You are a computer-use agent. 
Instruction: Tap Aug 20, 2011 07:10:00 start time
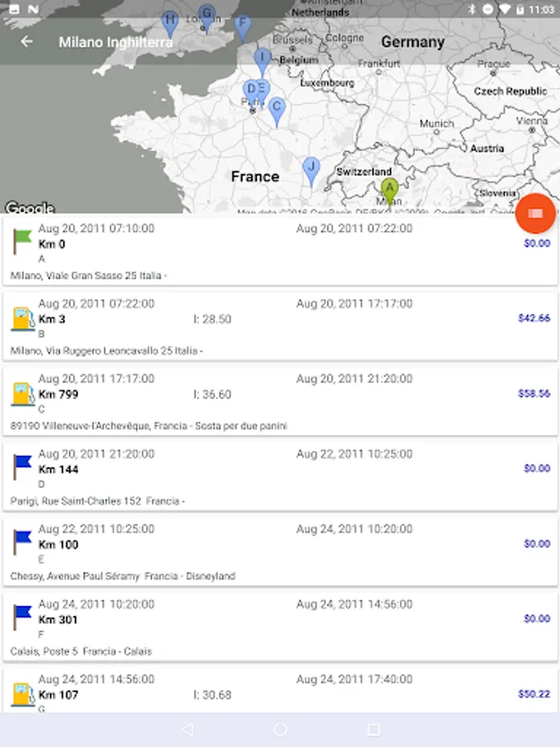point(96,228)
